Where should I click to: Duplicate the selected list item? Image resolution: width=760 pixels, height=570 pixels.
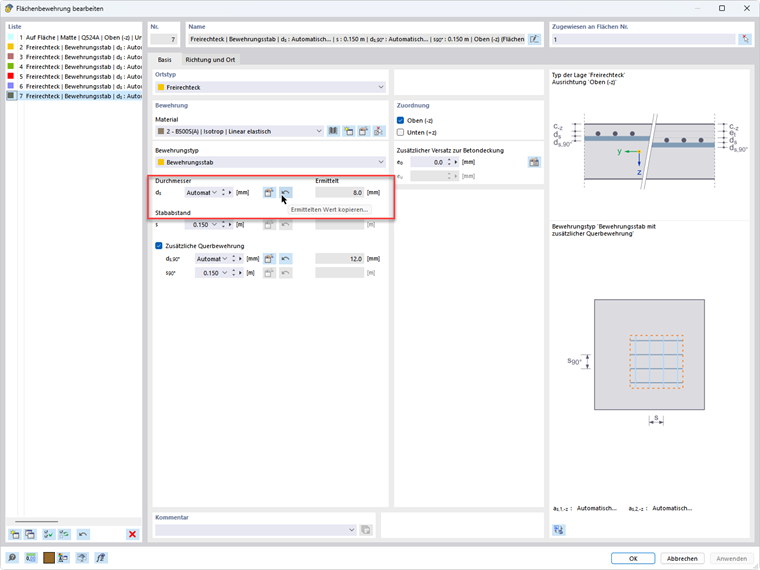click(x=30, y=534)
